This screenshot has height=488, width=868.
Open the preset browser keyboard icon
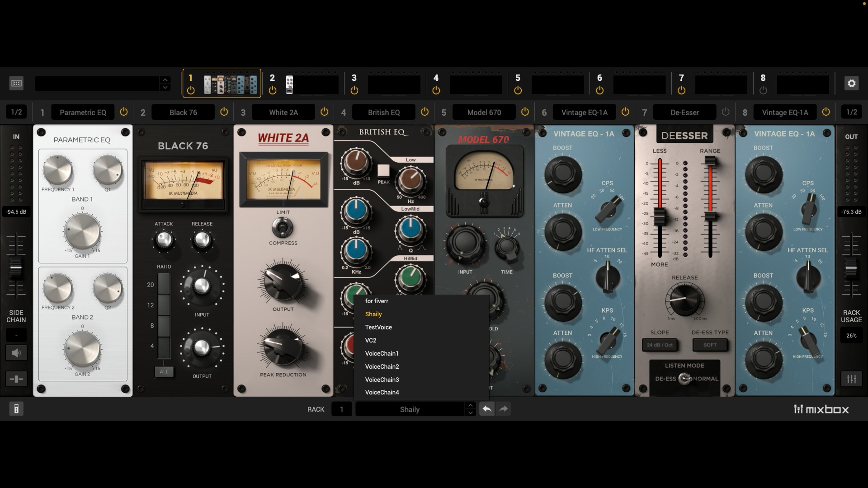(x=16, y=83)
